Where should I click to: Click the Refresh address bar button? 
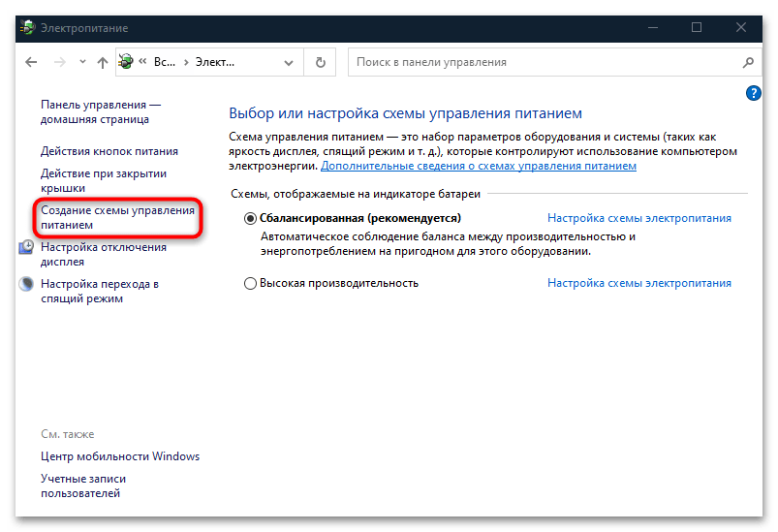321,63
